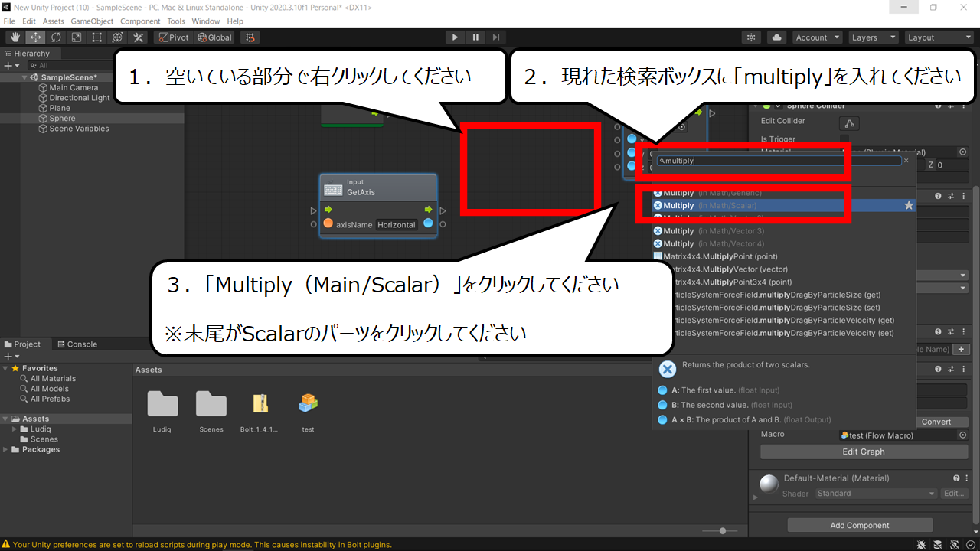Expand the Packages folder
Image resolution: width=980 pixels, height=551 pixels.
click(x=6, y=449)
